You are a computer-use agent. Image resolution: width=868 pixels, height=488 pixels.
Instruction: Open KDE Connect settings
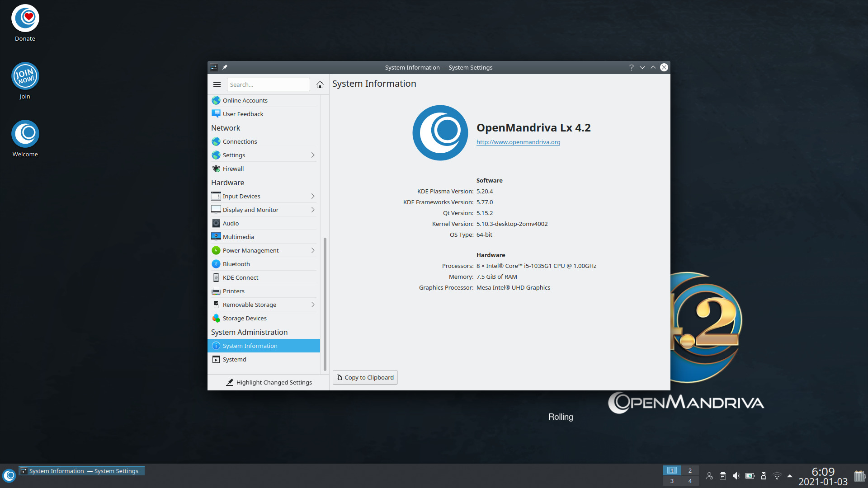(240, 277)
